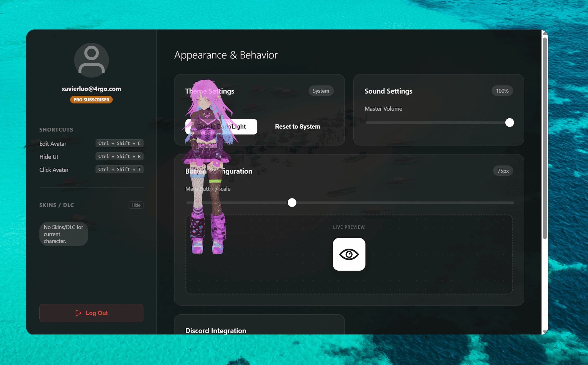Click the Ctrl+Shift+R shortcut for Hide UI
588x365 pixels.
(119, 156)
